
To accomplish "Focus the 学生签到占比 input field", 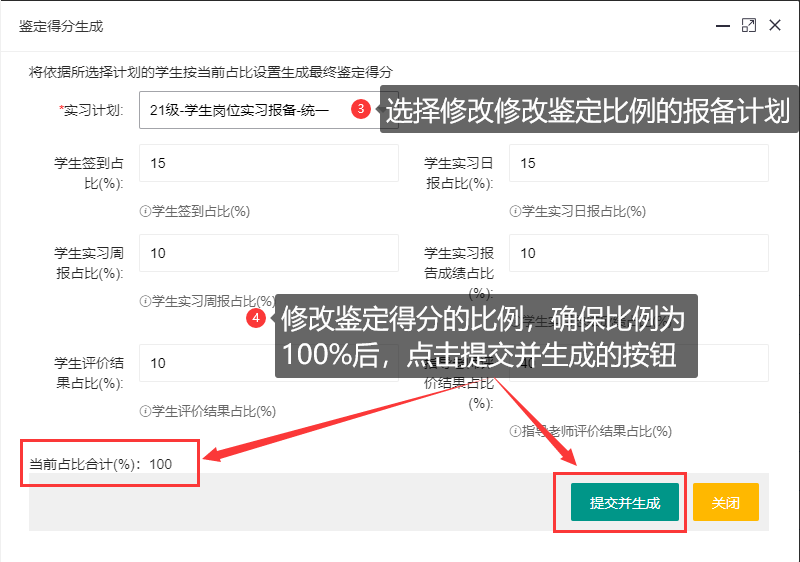I will [x=268, y=163].
